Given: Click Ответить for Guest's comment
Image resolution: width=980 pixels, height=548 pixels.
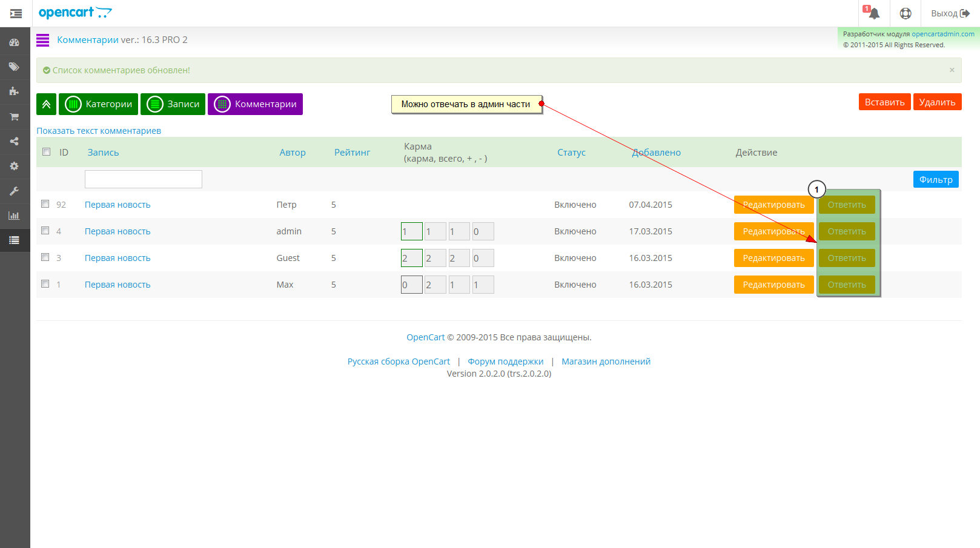Looking at the screenshot, I should 847,258.
